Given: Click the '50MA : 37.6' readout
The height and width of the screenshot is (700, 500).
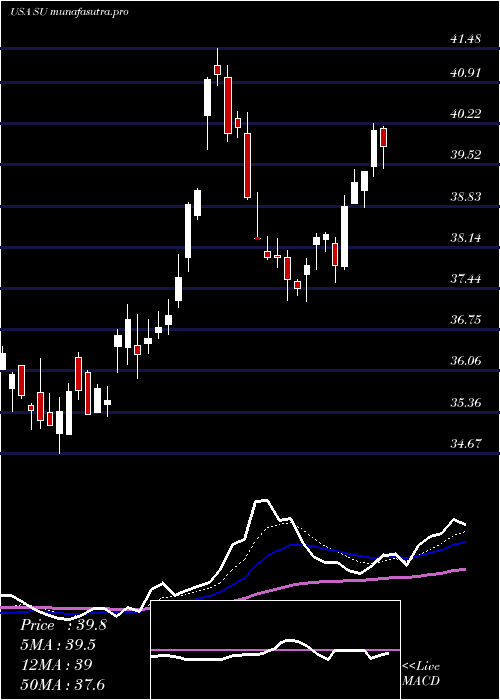Looking at the screenshot, I should coord(62,684).
